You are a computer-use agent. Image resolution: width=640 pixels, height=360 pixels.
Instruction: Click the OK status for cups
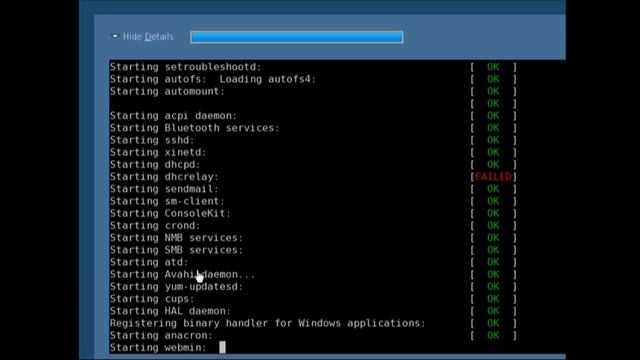pos(493,299)
